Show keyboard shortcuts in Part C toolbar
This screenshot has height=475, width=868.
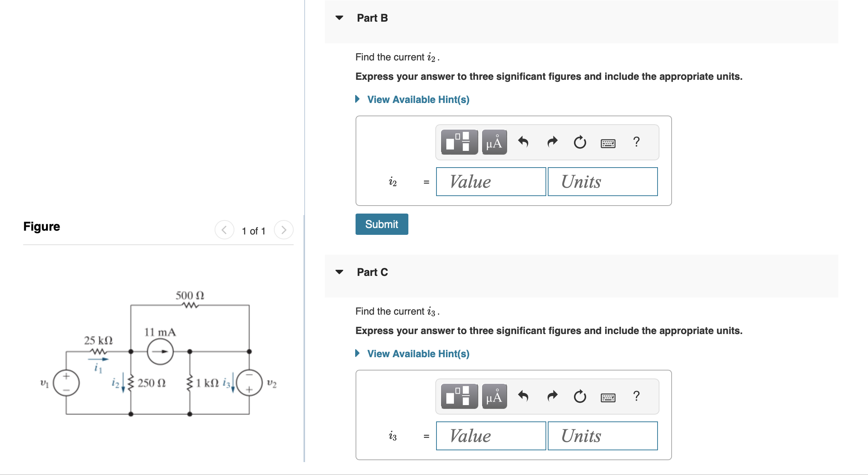608,397
